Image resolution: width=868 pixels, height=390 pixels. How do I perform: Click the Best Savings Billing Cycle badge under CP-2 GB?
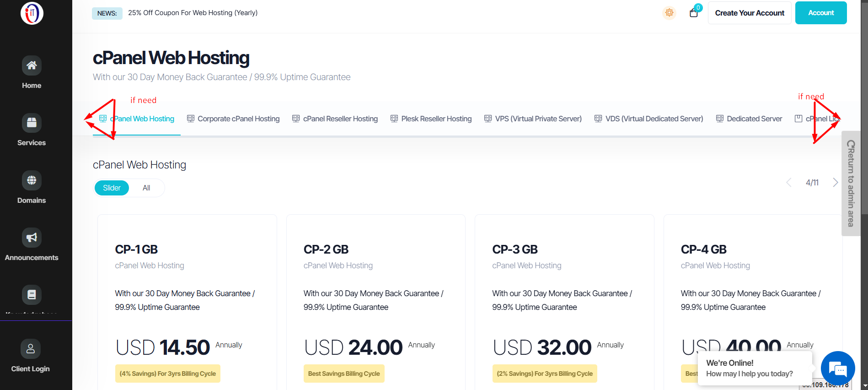[344, 374]
